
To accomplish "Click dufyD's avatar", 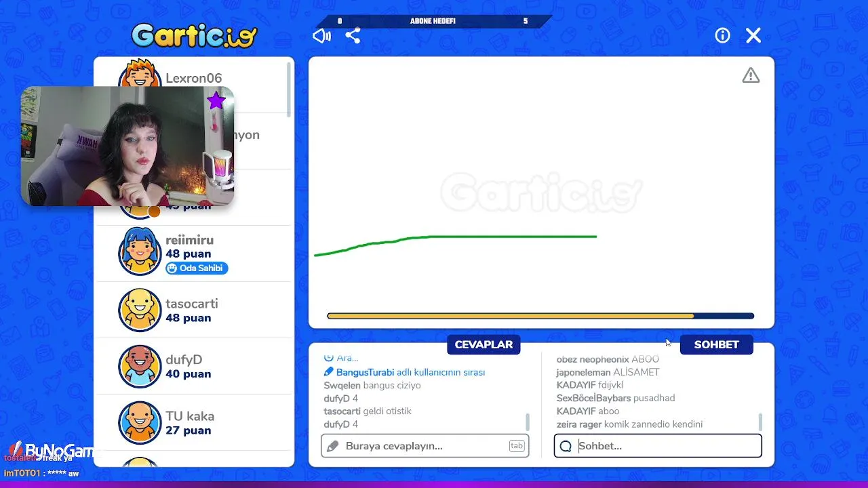I will tap(140, 366).
